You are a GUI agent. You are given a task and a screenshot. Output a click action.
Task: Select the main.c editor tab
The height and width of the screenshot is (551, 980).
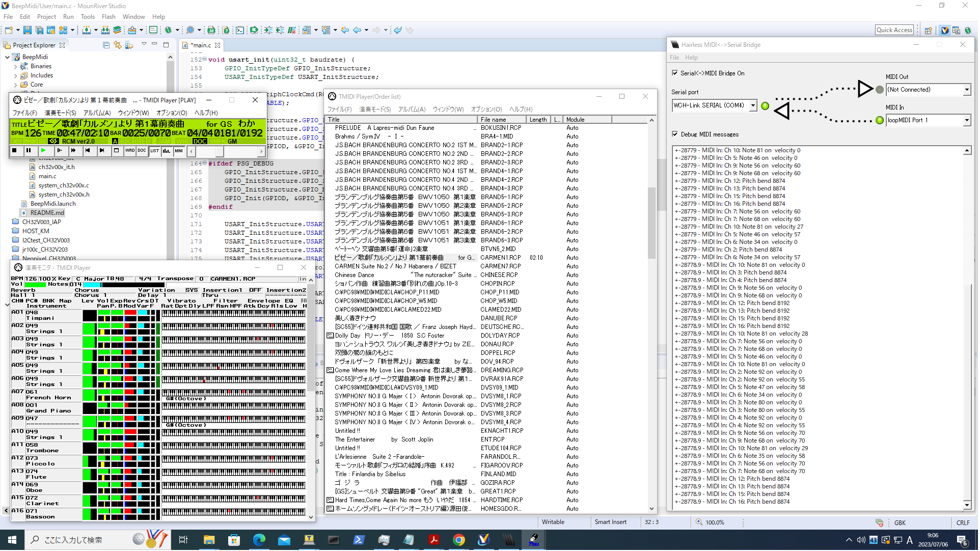(202, 45)
